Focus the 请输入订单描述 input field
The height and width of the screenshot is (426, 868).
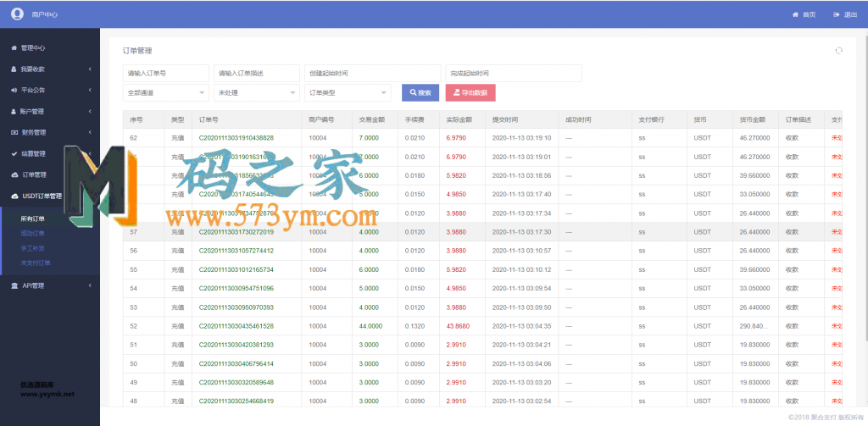coord(257,73)
